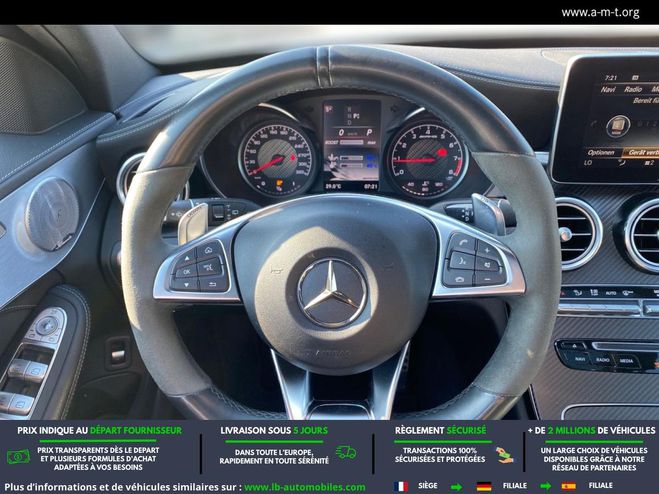
Task: Tap the back button on the steering wheel
Action: point(213,285)
